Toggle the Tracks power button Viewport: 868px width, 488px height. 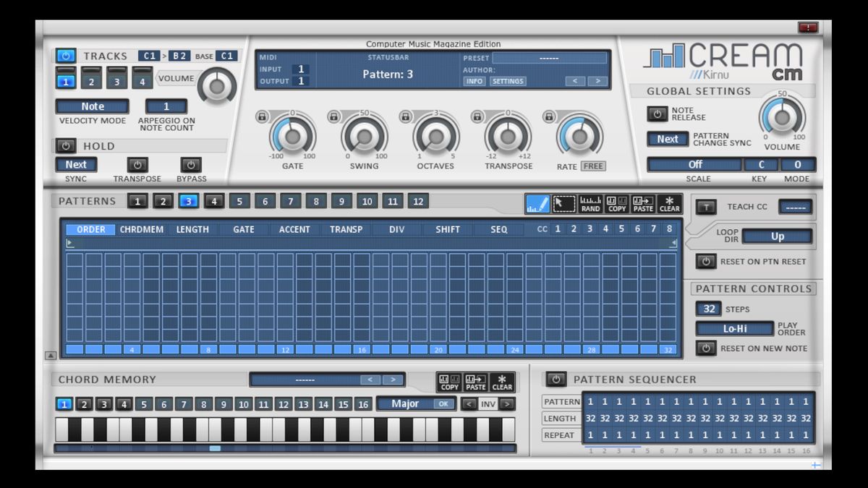[66, 55]
